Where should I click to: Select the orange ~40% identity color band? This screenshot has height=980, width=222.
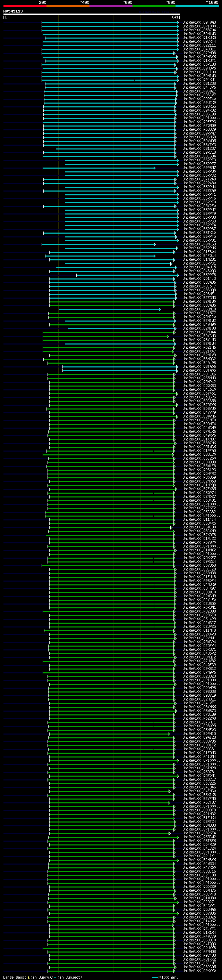coord(68,6)
